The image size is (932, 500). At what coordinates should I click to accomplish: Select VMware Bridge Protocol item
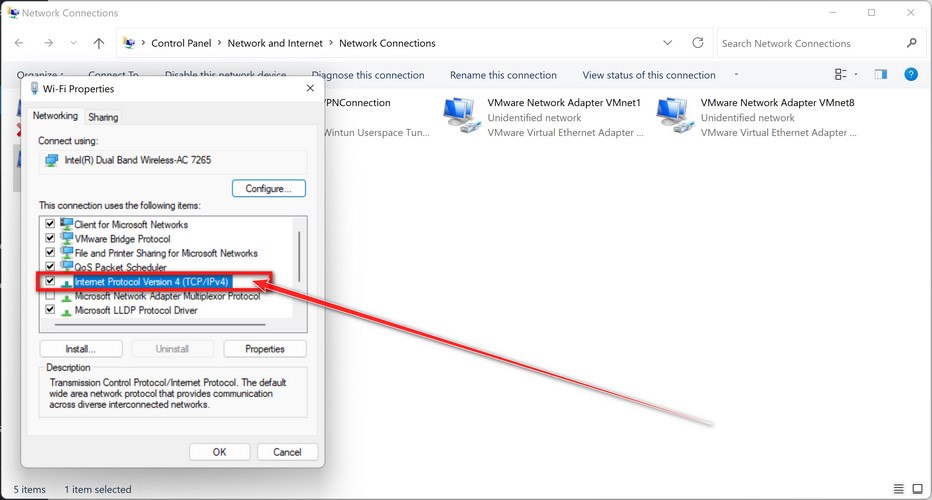click(x=122, y=239)
